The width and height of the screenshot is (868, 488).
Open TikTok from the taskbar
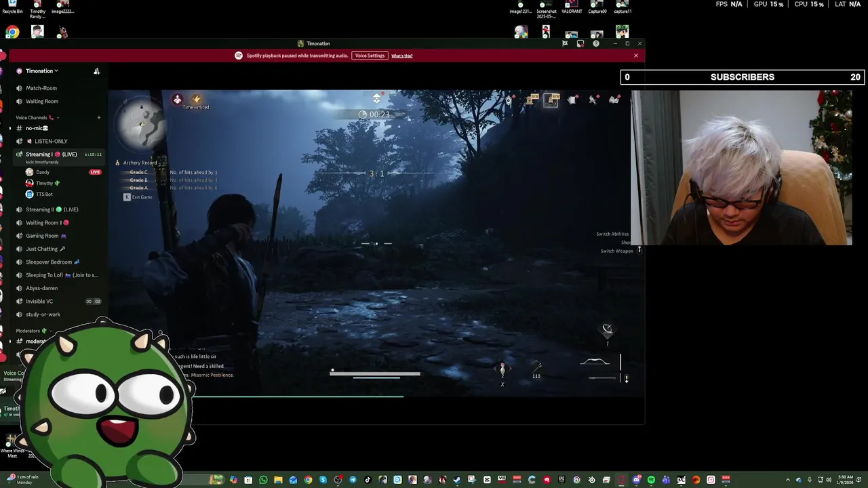[368, 480]
